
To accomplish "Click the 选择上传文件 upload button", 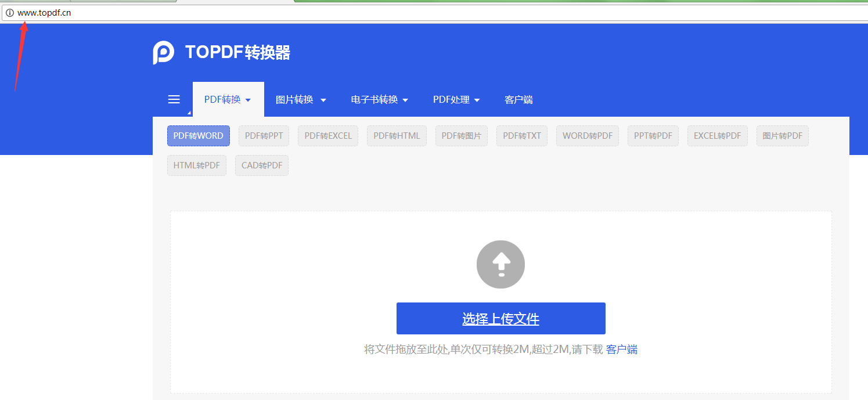I will point(501,318).
